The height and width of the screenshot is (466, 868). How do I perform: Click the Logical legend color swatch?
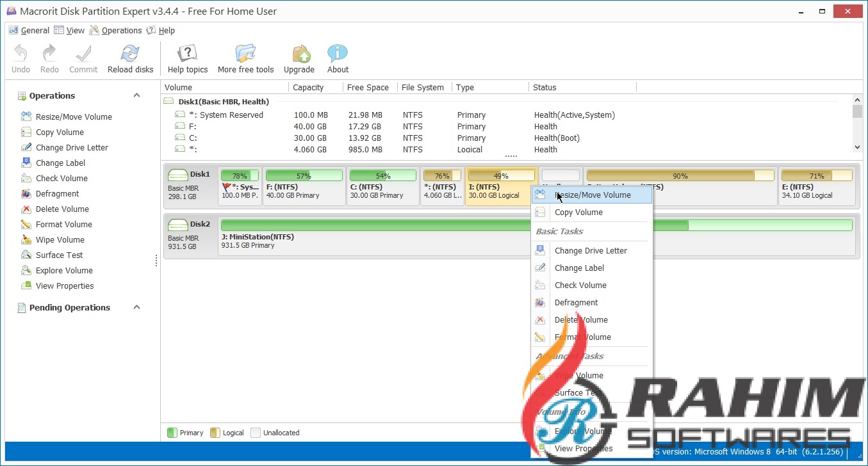pyautogui.click(x=214, y=433)
